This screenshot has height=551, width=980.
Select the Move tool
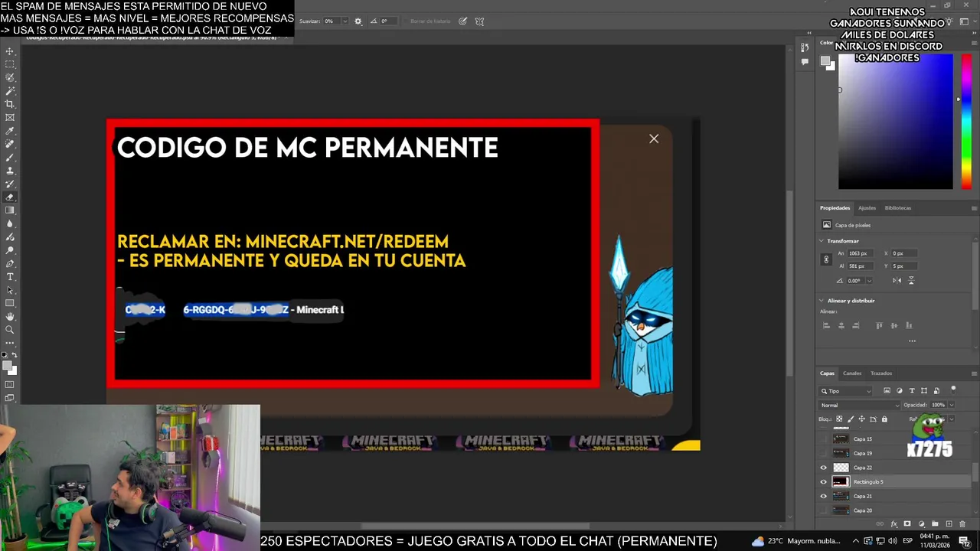(x=10, y=51)
